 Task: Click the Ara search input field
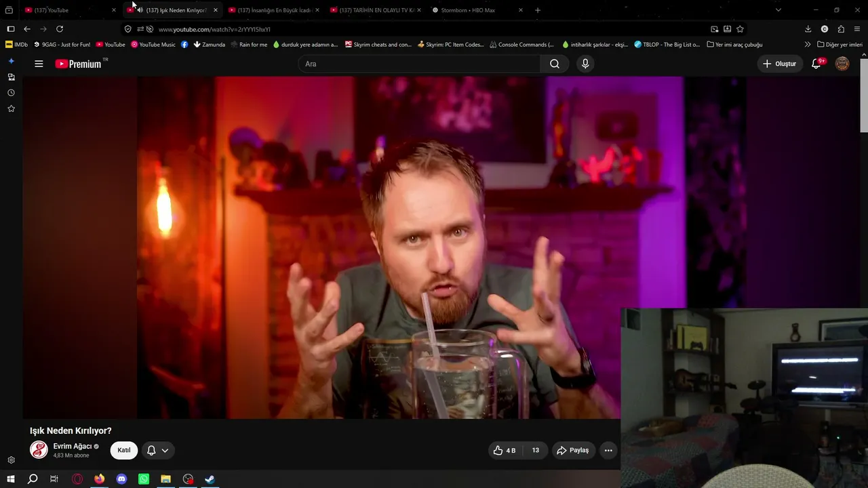(x=419, y=64)
